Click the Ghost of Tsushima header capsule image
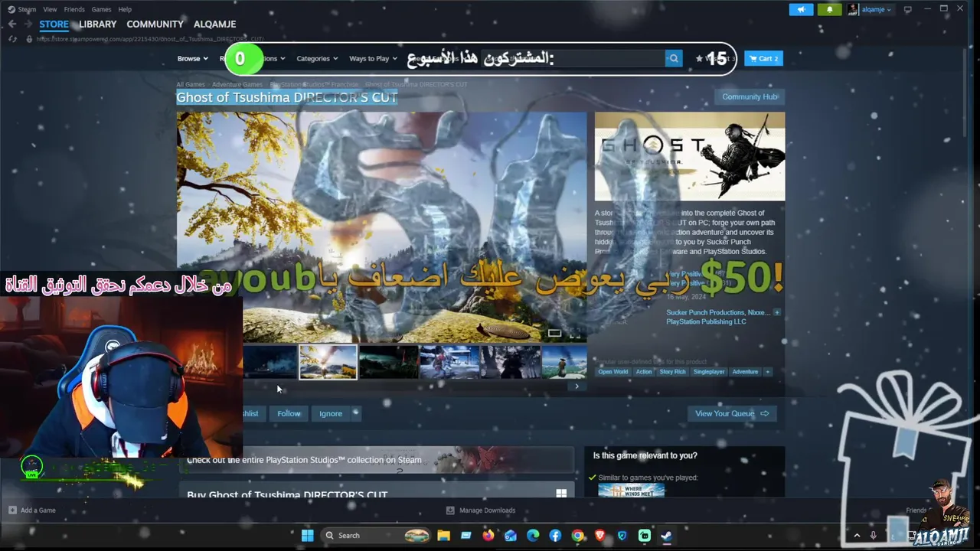Screen dimensions: 980x551 (690, 156)
